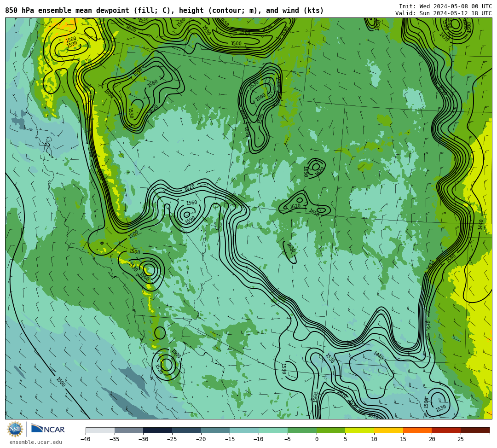497x448 pixels.
Task: Click the NSF logo
Action: tap(15, 430)
